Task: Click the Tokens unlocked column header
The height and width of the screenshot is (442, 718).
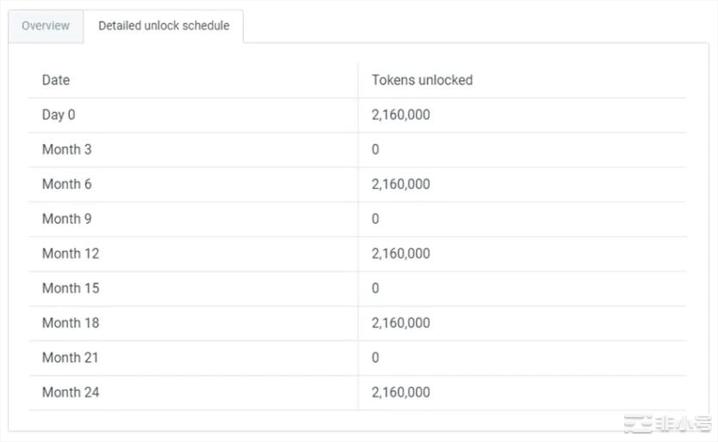Action: click(421, 80)
